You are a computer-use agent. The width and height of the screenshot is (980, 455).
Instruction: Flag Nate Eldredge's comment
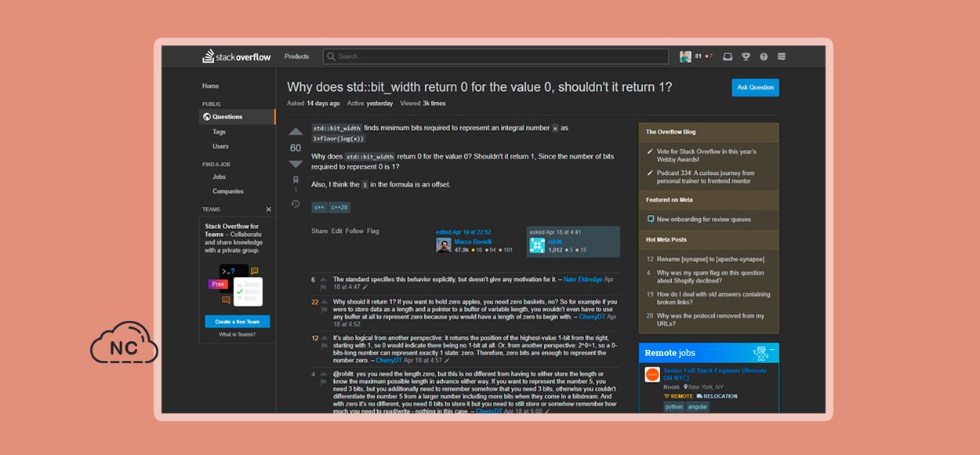324,288
